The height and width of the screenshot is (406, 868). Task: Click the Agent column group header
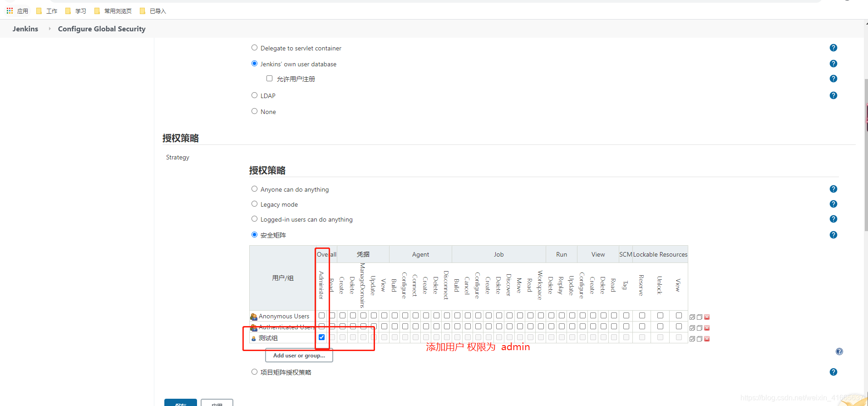[x=420, y=254]
